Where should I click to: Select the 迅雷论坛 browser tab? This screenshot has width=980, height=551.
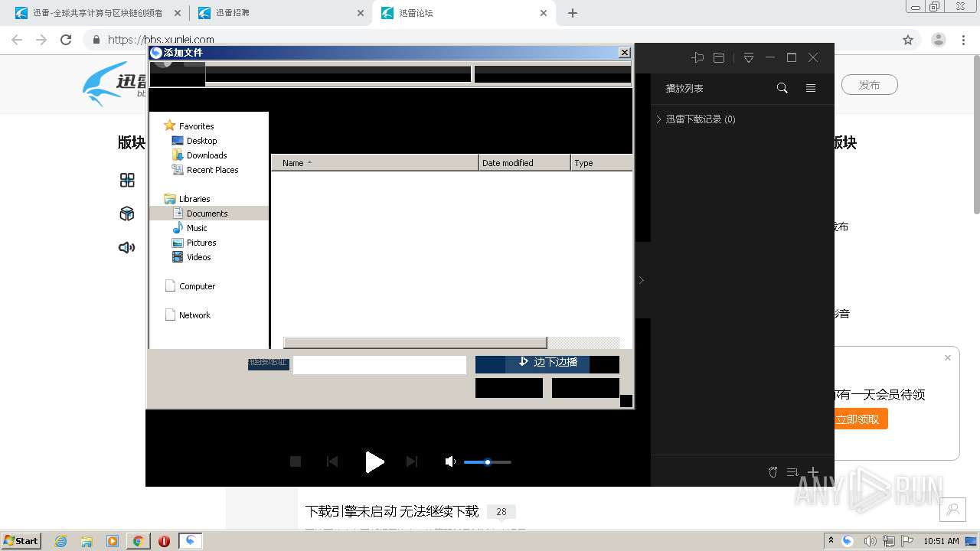tap(463, 13)
